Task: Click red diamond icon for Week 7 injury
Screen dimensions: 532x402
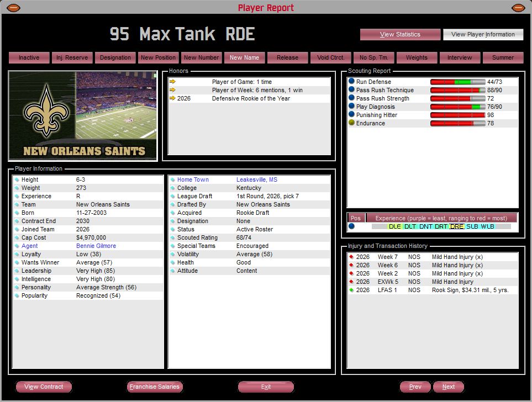Action: point(351,257)
